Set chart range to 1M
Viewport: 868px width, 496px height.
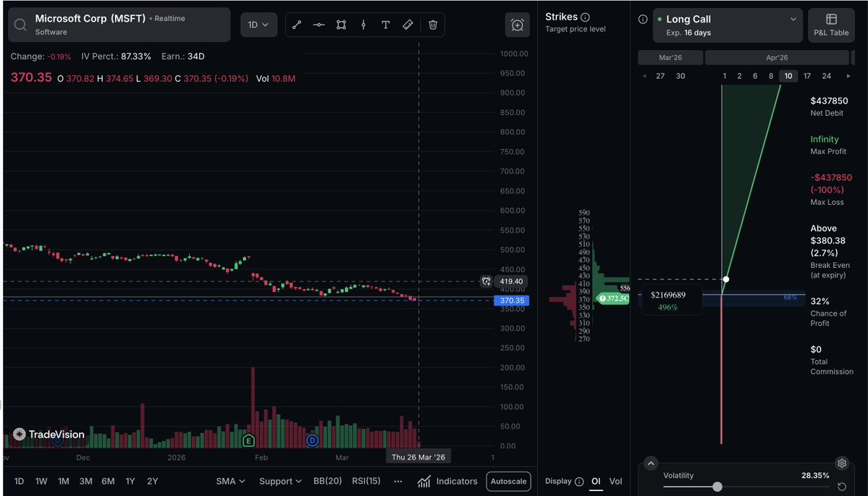[x=64, y=481]
